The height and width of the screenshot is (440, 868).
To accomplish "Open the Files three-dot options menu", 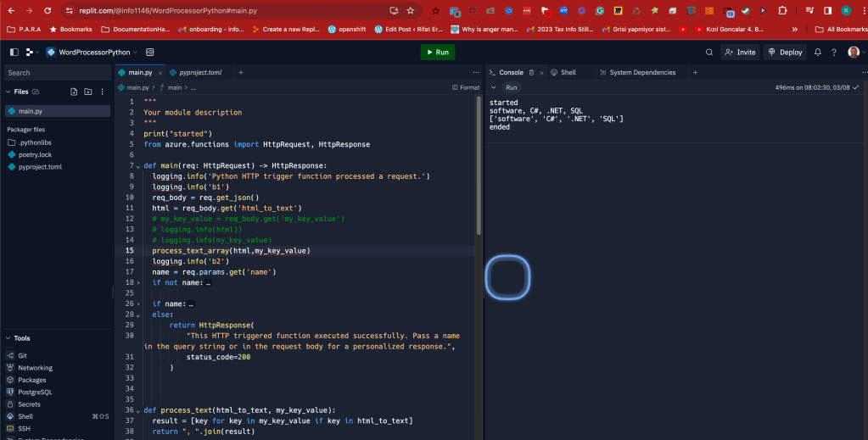I will tap(103, 92).
